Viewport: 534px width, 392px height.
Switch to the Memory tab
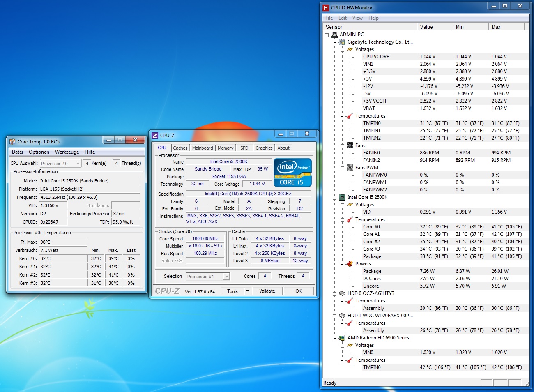click(226, 148)
